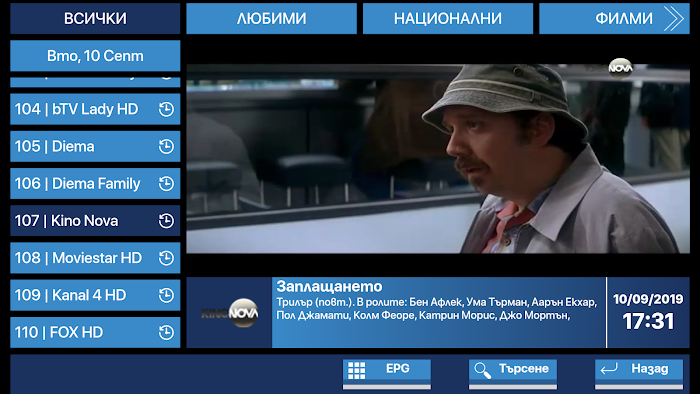Click the history clock icon on Kanal 4 HD
700x394 pixels.
[x=166, y=295]
